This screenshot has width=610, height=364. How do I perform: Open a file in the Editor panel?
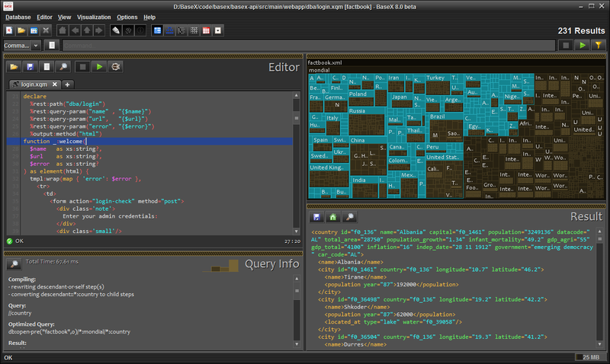(14, 67)
